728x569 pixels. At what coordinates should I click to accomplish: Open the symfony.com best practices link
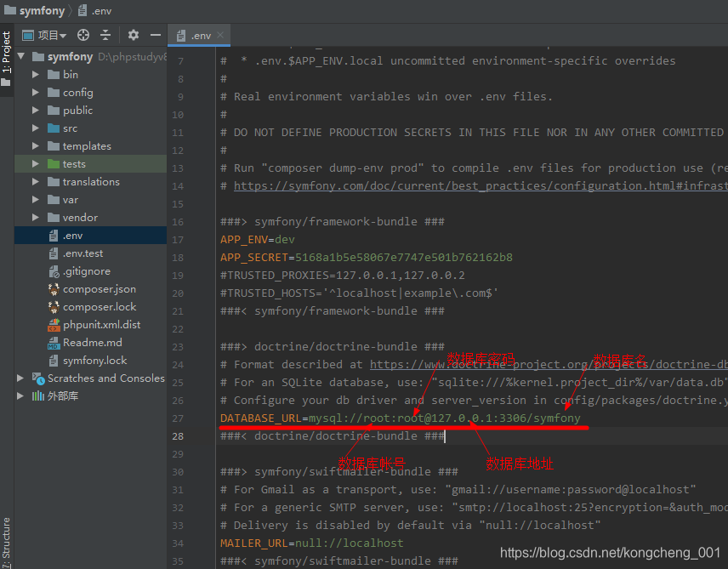pos(481,185)
